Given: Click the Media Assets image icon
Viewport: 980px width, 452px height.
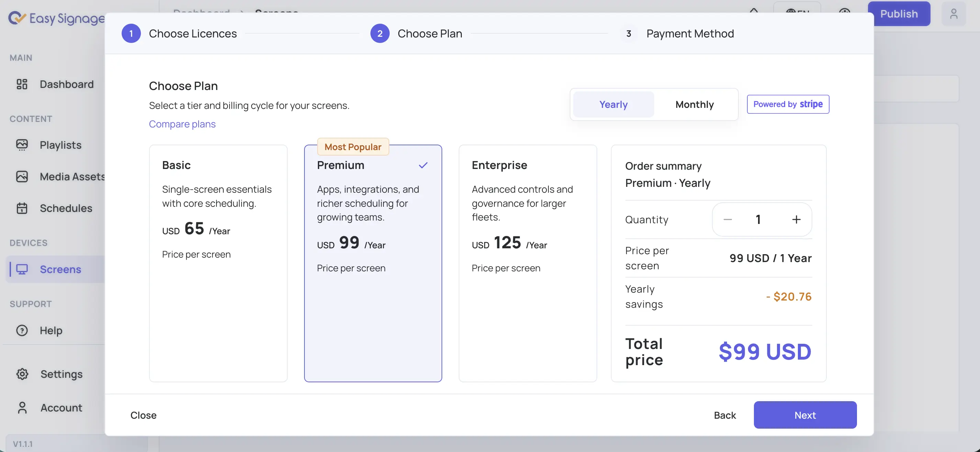Looking at the screenshot, I should [x=22, y=177].
